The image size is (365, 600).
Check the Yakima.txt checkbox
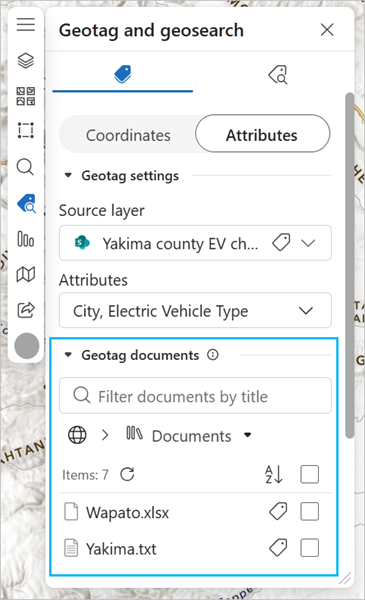pyautogui.click(x=310, y=548)
